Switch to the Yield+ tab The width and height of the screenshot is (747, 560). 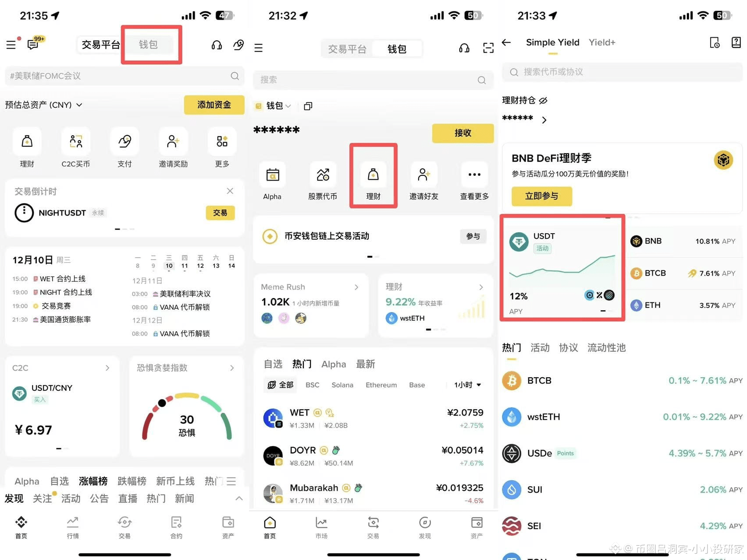point(602,43)
